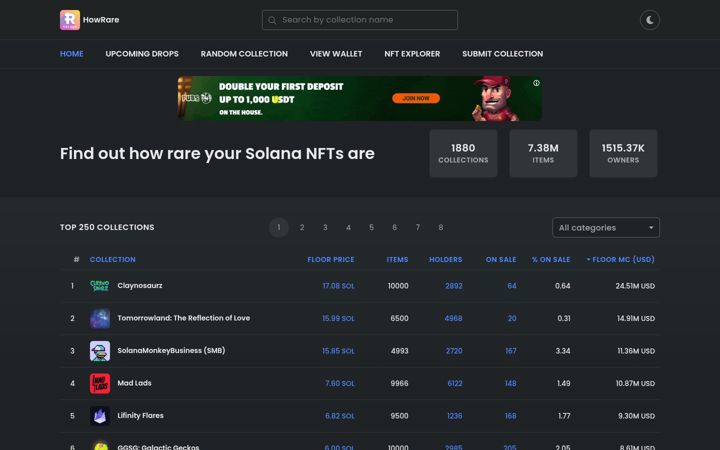Viewport: 720px width, 450px height.
Task: Go to pagination page 1
Action: [279, 227]
